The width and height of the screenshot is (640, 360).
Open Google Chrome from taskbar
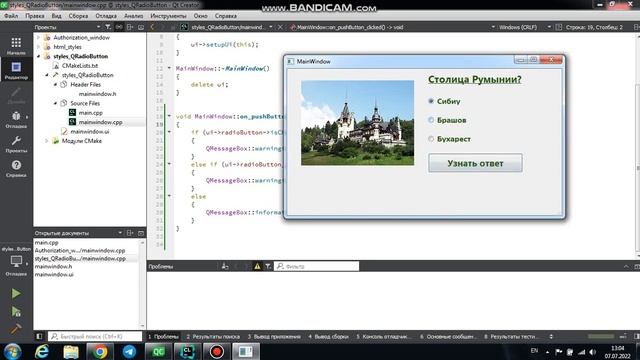pos(100,351)
